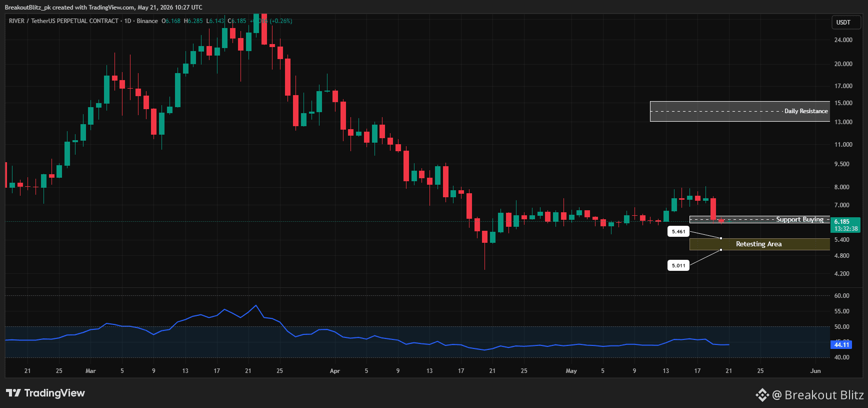Image resolution: width=868 pixels, height=408 pixels.
Task: Click the Mar label on the time axis
Action: pyautogui.click(x=90, y=371)
